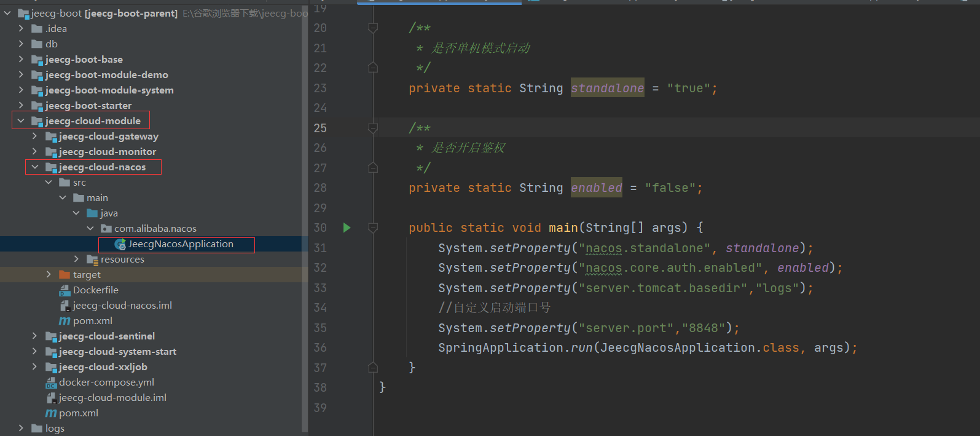Click jeecg-cloud-module.iml file icon
Viewport: 980px width, 436px height.
coord(51,398)
